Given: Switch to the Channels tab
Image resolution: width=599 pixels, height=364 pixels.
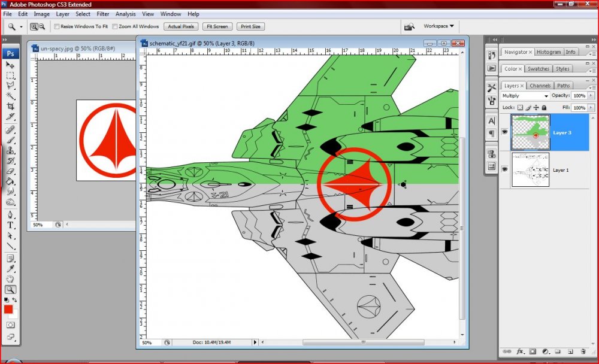Looking at the screenshot, I should [540, 86].
